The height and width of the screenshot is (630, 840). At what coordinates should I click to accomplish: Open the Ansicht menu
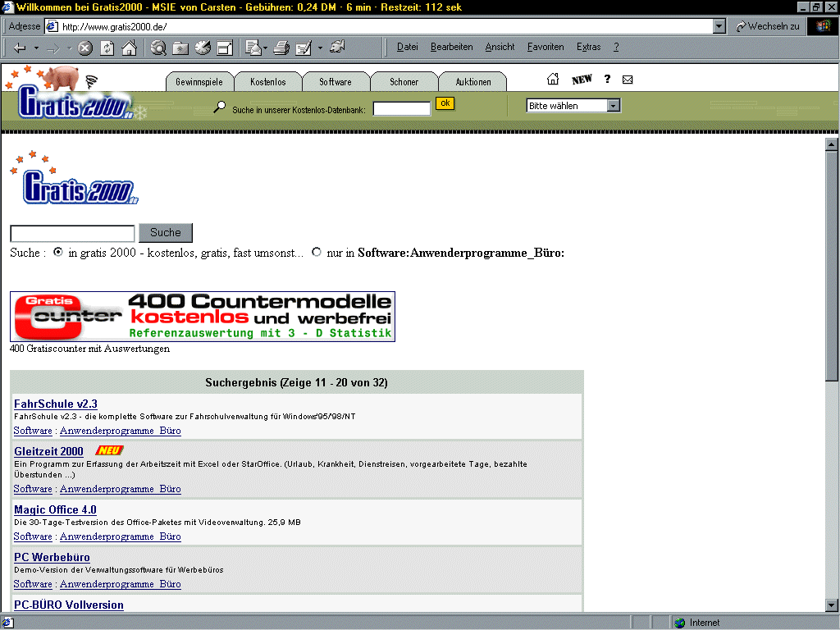pos(500,47)
